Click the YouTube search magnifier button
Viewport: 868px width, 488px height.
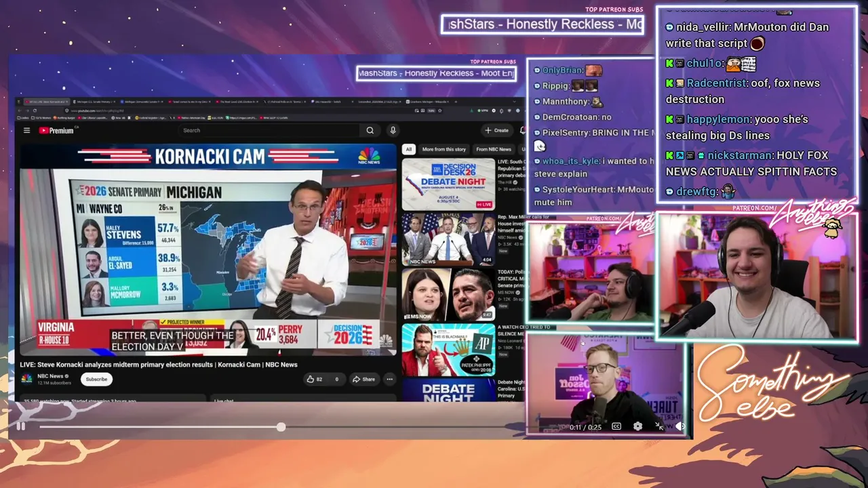[x=370, y=130]
